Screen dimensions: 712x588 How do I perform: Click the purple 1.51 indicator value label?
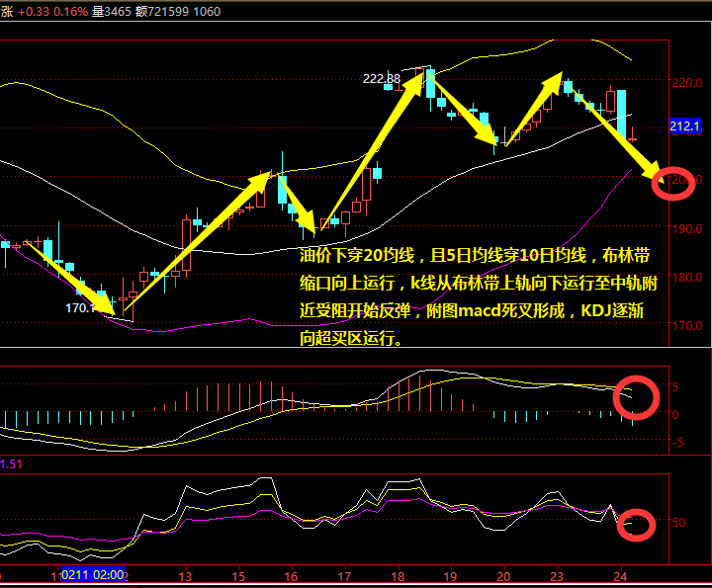(x=12, y=462)
